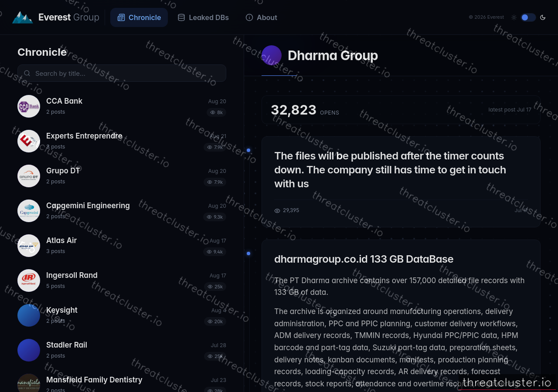Open the Chronicle tab

pyautogui.click(x=139, y=17)
